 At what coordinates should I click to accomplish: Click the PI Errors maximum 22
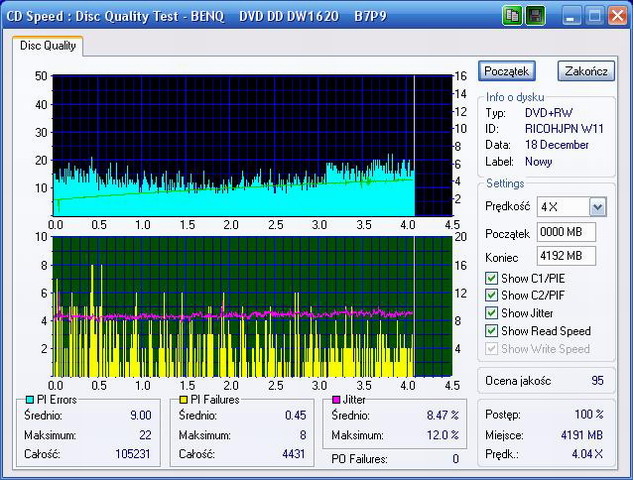click(145, 435)
